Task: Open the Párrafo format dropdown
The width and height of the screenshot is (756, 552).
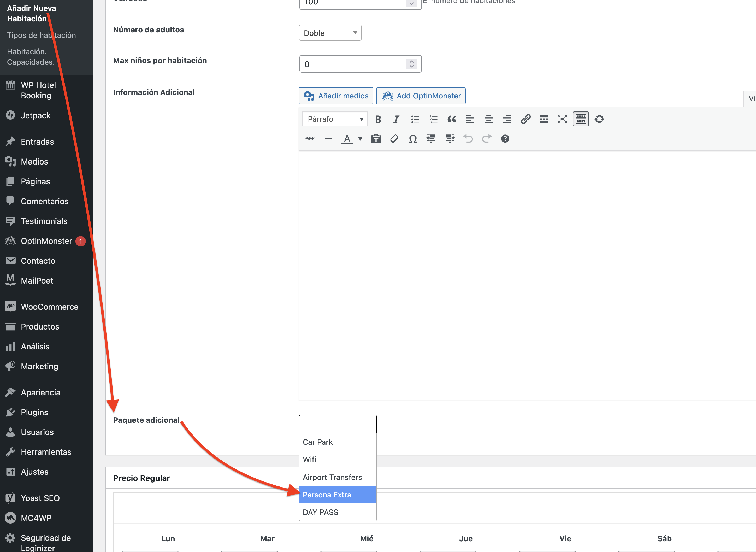Action: [335, 119]
